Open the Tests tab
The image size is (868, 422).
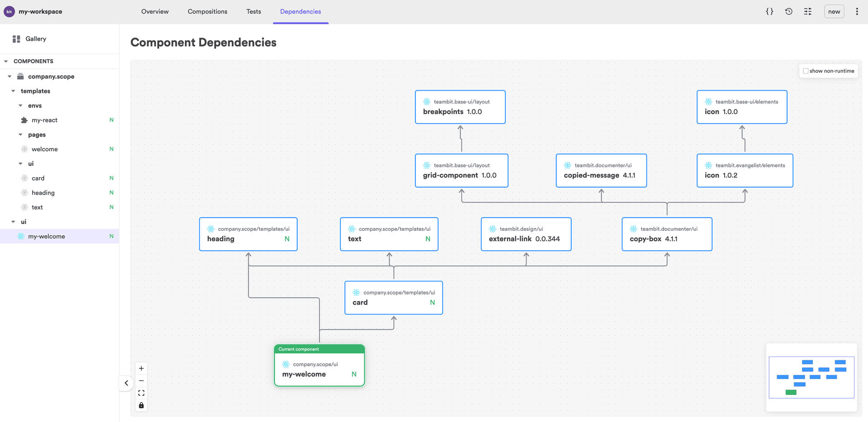point(254,11)
